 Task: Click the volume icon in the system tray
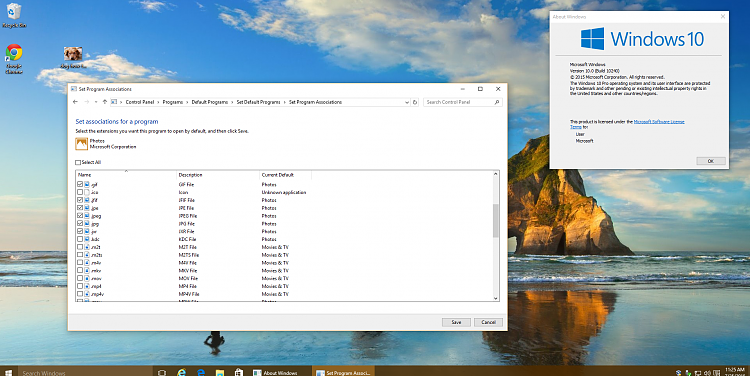[x=707, y=373]
